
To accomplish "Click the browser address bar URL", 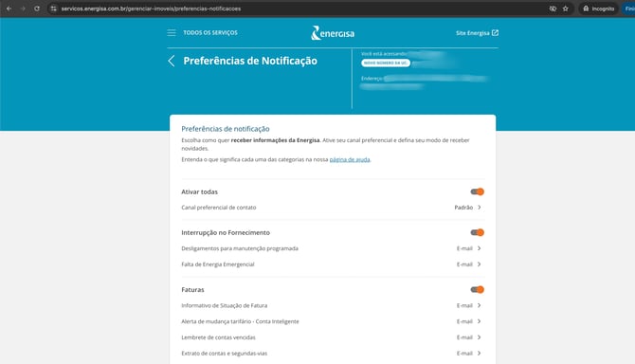I will pos(151,9).
